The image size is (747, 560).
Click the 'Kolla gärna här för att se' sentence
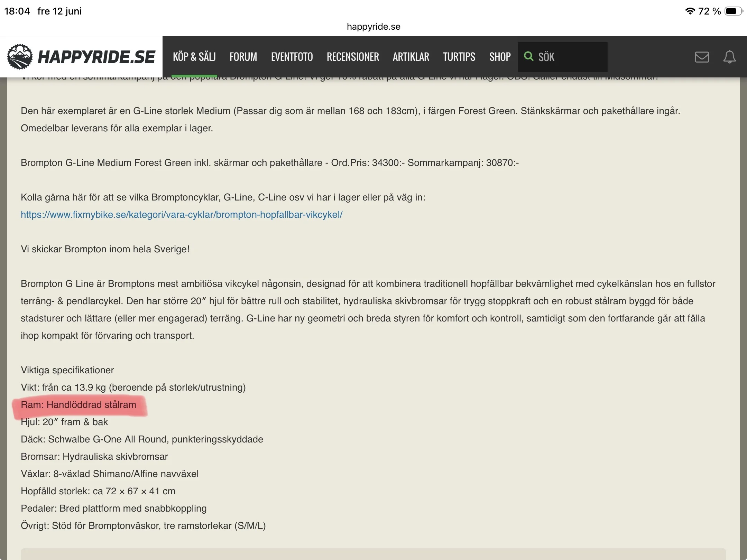[223, 197]
